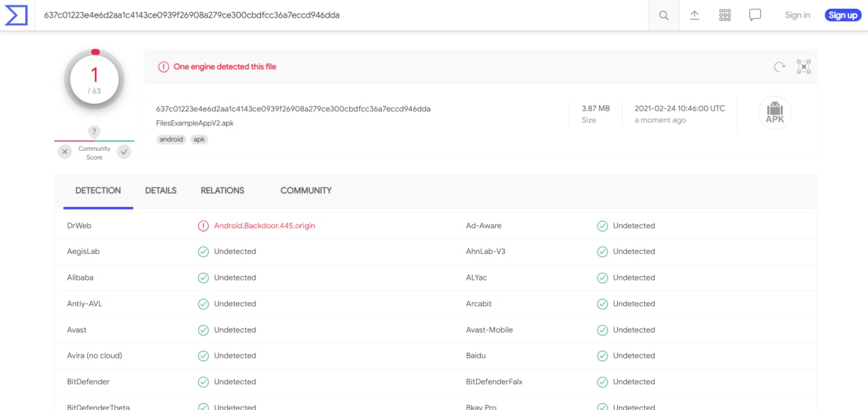Click the Community Score label

tap(94, 153)
